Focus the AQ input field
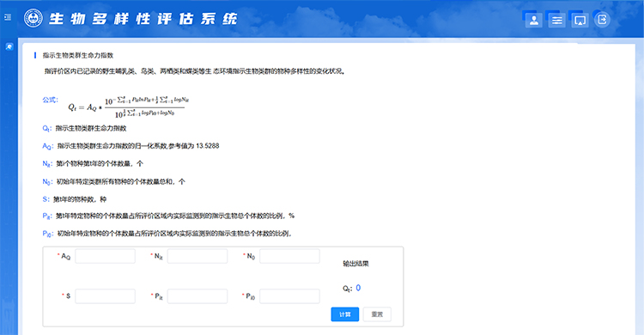This screenshot has height=335, width=644. [x=105, y=256]
